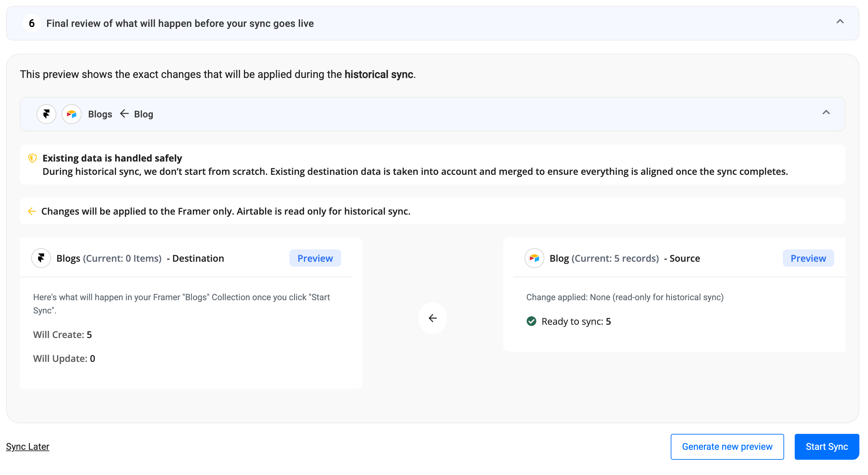Open Preview for Blogs destination

click(x=315, y=258)
